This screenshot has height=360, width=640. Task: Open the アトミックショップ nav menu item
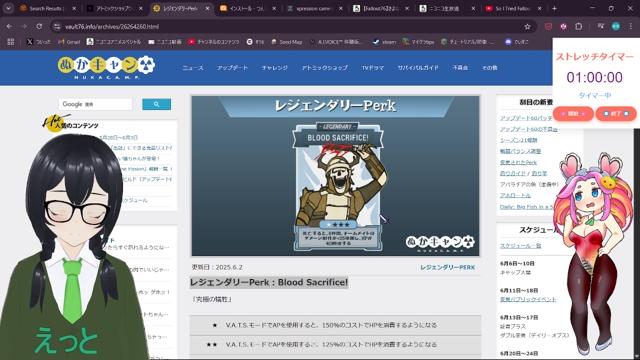coord(325,68)
